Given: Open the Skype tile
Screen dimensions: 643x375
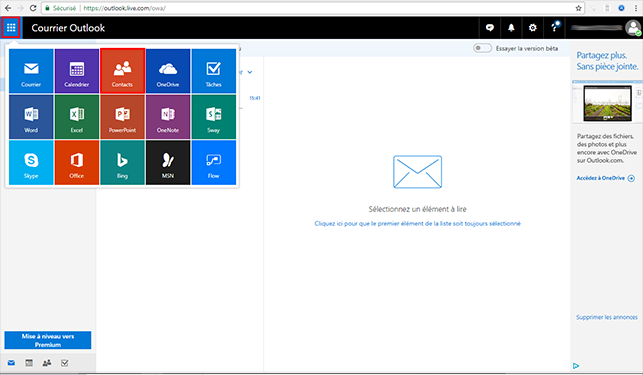Looking at the screenshot, I should click(31, 162).
